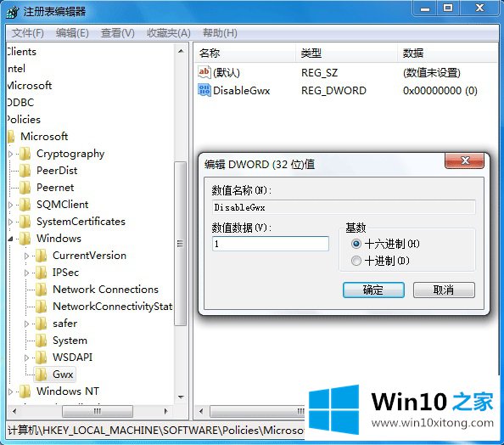504x445 pixels.
Task: Click the tree pane vertical scrollbar thumb
Action: 181,244
